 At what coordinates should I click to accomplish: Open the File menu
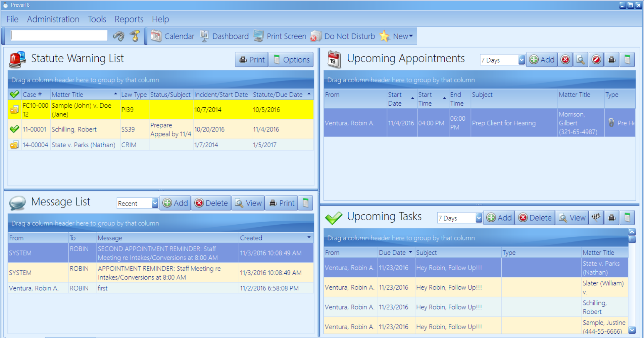pyautogui.click(x=12, y=19)
